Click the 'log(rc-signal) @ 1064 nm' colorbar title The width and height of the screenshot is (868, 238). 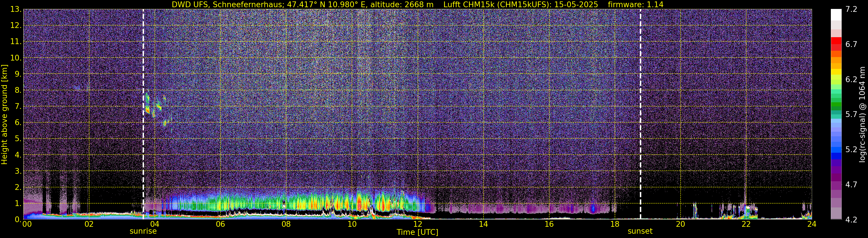click(863, 115)
